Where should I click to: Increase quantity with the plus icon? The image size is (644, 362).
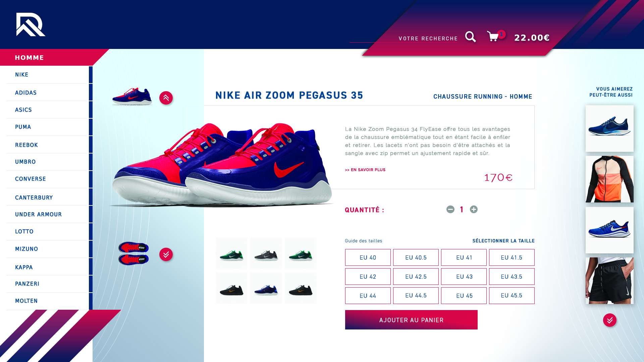point(474,209)
